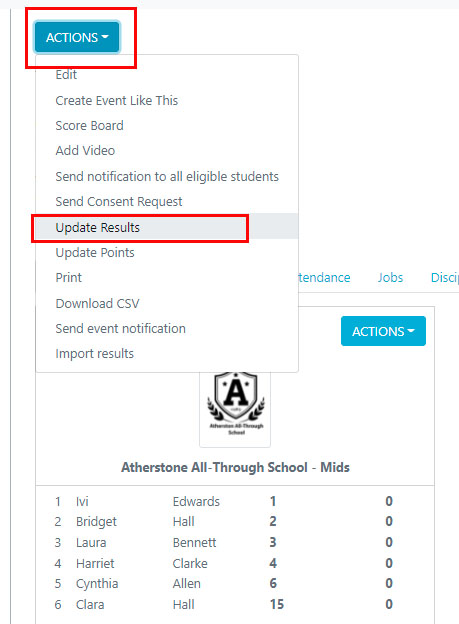This screenshot has height=624, width=459.
Task: Click the Atherstone school crest logo
Action: click(235, 407)
